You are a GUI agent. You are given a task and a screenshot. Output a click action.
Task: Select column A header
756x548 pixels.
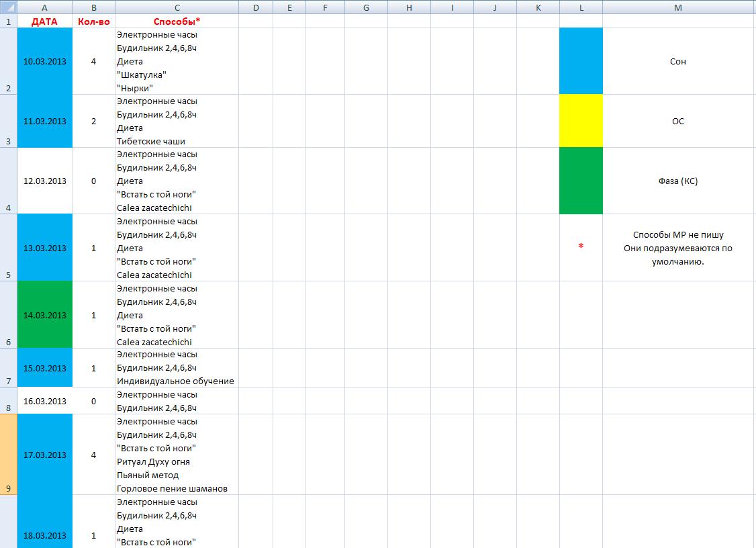point(44,7)
